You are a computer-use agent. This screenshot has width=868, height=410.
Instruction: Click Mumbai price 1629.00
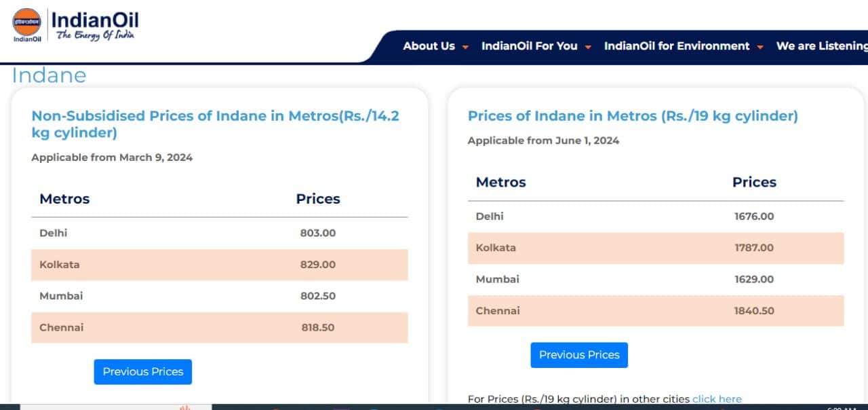(754, 279)
